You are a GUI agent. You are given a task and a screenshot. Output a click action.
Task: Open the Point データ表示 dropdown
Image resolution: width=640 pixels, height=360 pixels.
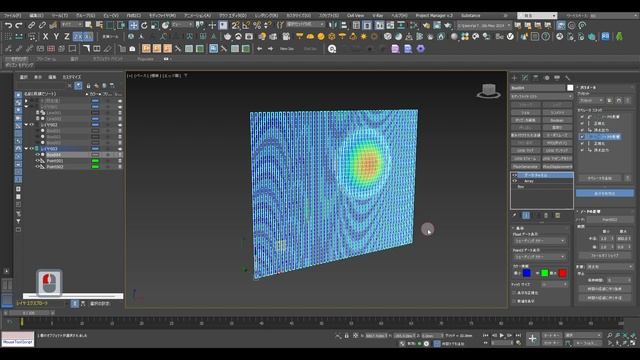539,241
